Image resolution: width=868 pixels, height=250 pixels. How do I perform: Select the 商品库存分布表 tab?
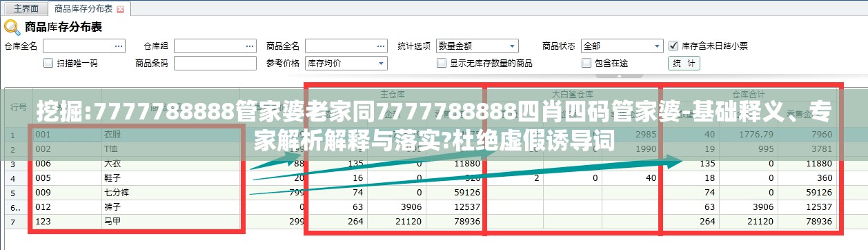point(83,9)
